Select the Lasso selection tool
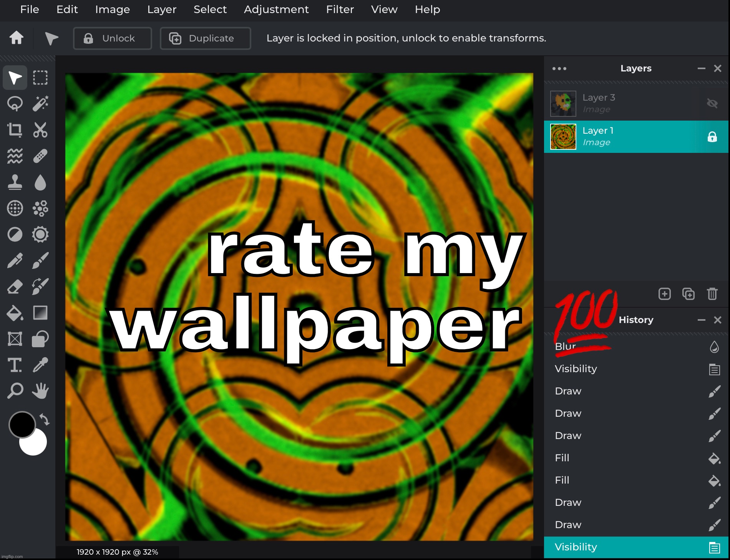The width and height of the screenshot is (730, 560). (15, 104)
